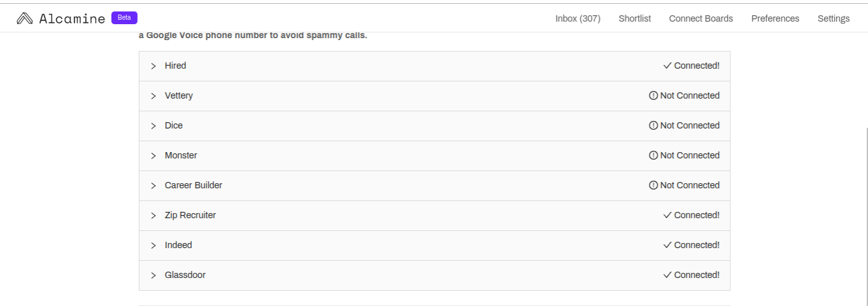Expand the Vettery row chevron
868x306 pixels.
tap(153, 96)
